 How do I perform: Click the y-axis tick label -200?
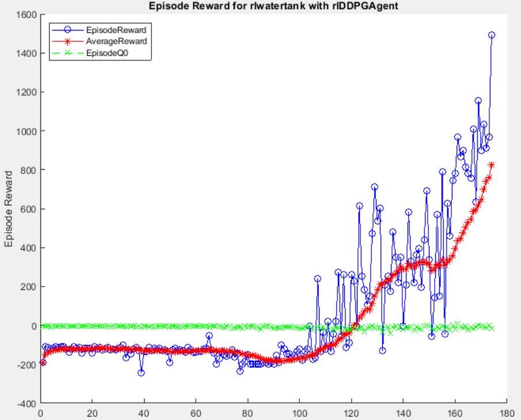(28, 365)
